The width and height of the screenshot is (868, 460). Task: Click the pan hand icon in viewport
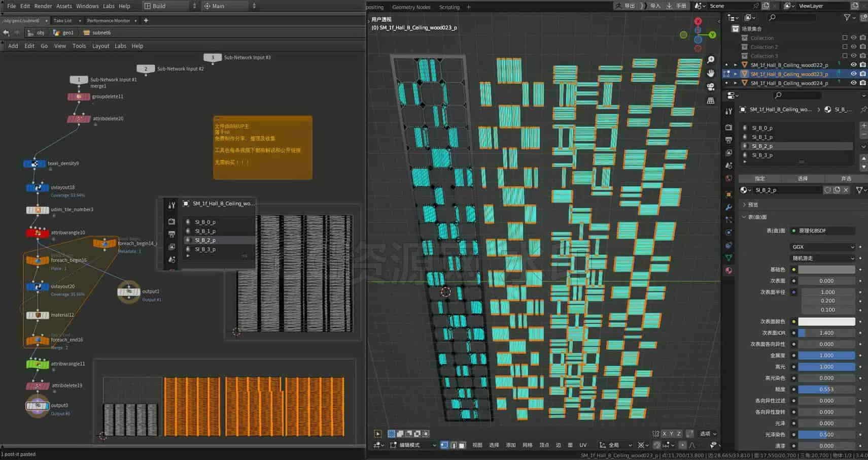711,73
